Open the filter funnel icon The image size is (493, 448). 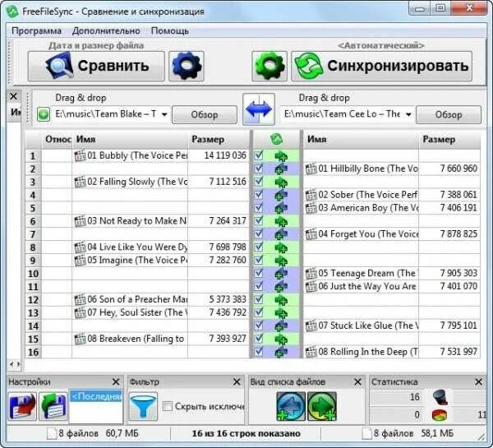tap(143, 406)
